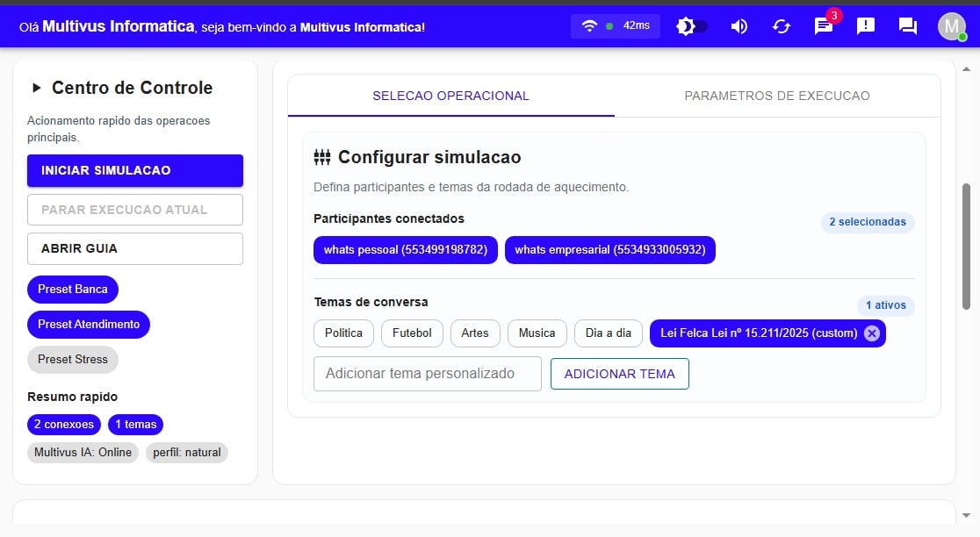Select the Selecao Operacional tab
Image resolution: width=980 pixels, height=537 pixels.
pyautogui.click(x=450, y=96)
